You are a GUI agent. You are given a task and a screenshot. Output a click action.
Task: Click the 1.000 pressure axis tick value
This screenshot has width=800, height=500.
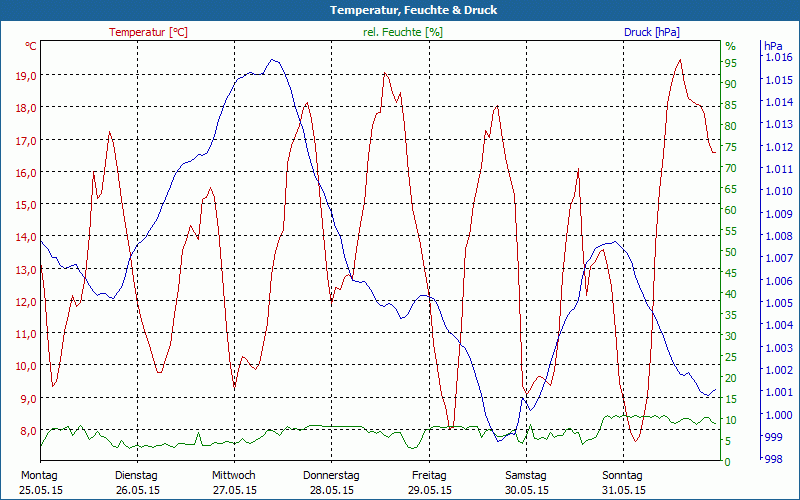pyautogui.click(x=778, y=415)
